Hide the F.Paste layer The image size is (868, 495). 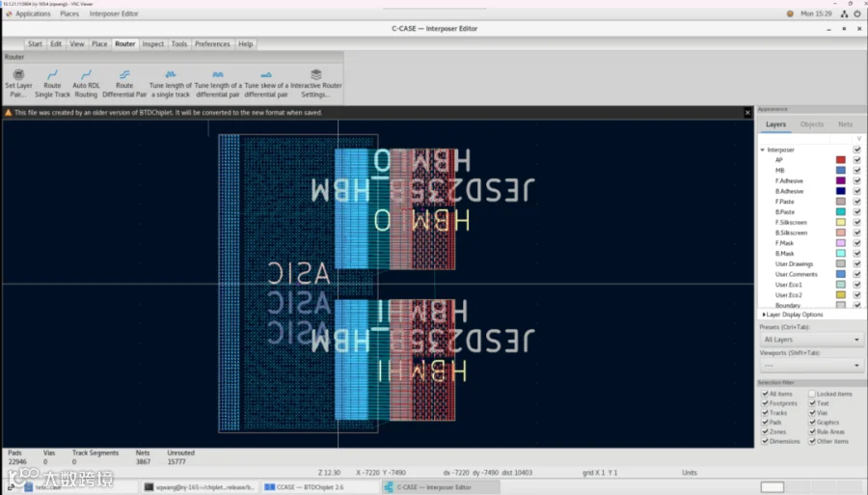857,202
